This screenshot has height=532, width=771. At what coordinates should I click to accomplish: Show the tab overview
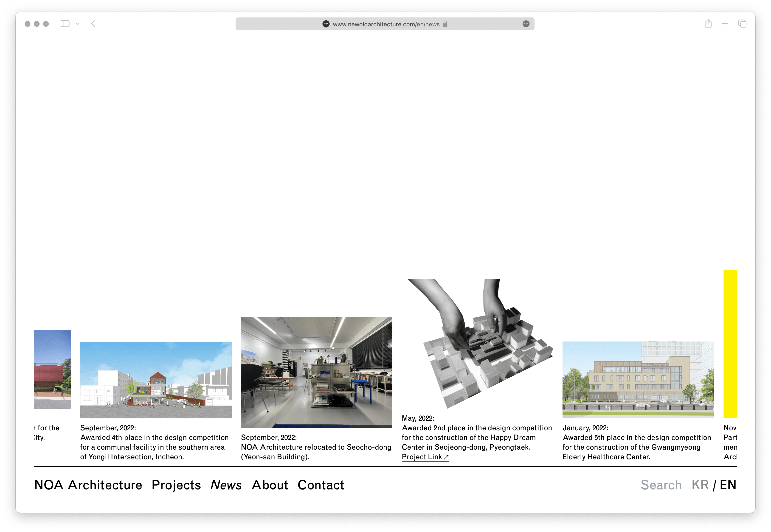(x=742, y=24)
